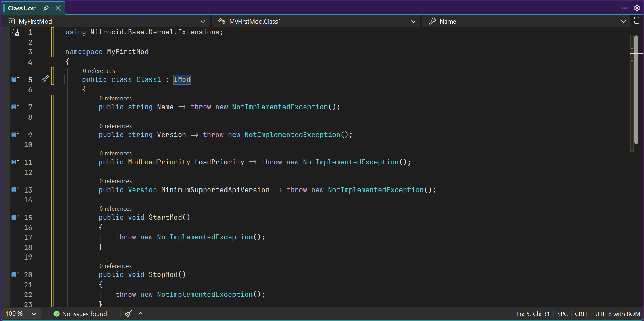Expand the MyFirstMod project dropdown
This screenshot has width=644, height=321.
203,22
